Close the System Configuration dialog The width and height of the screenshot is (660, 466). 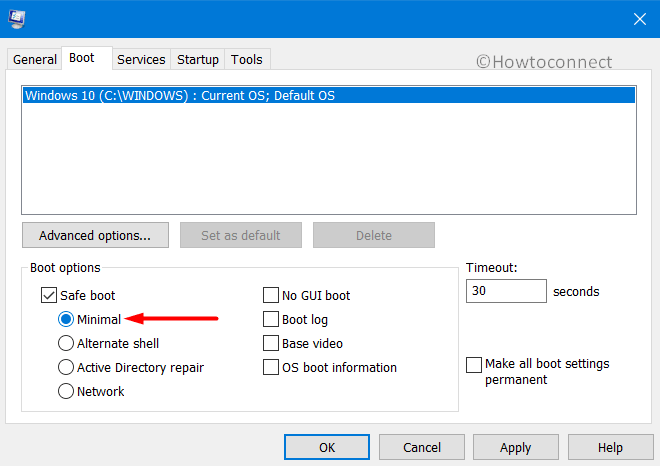[639, 19]
